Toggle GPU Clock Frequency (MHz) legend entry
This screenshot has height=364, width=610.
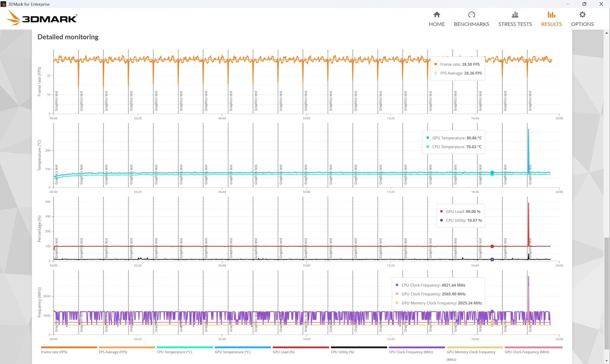coord(527,352)
